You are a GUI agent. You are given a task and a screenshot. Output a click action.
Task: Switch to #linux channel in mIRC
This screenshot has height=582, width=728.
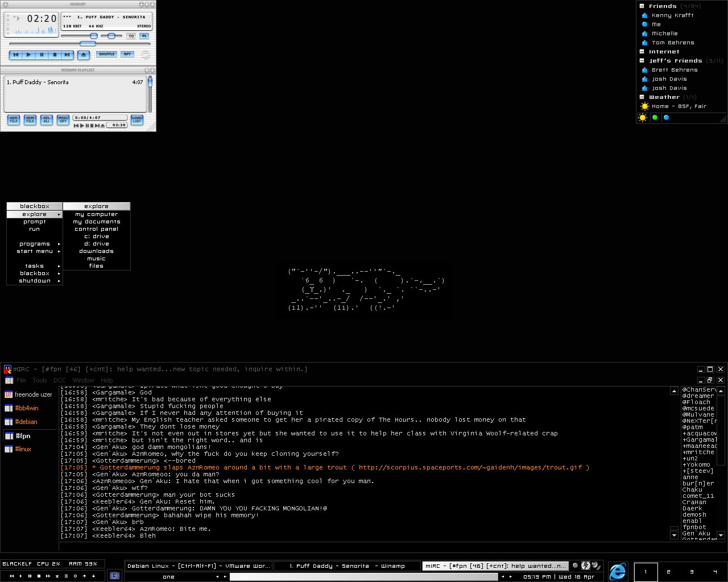tap(23, 449)
